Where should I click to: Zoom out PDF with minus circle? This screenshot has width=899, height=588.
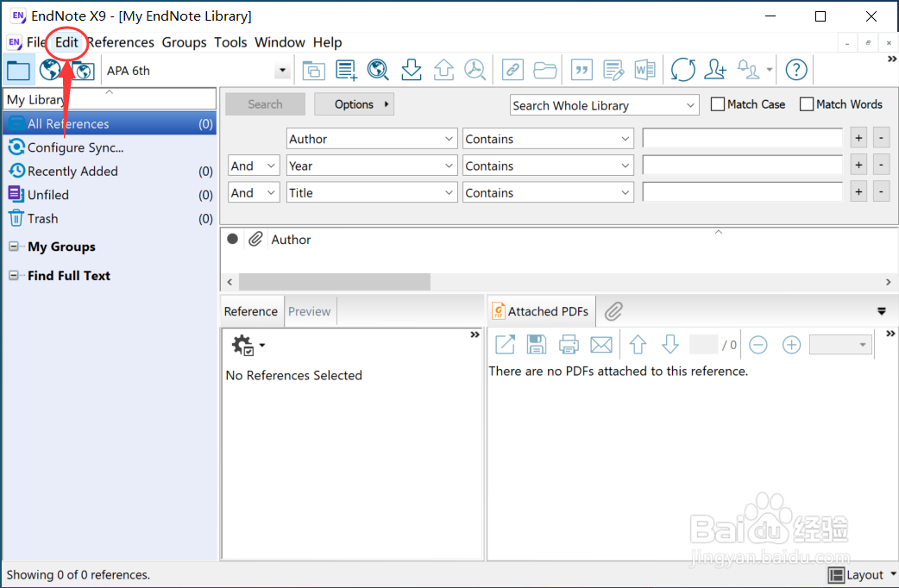(758, 344)
